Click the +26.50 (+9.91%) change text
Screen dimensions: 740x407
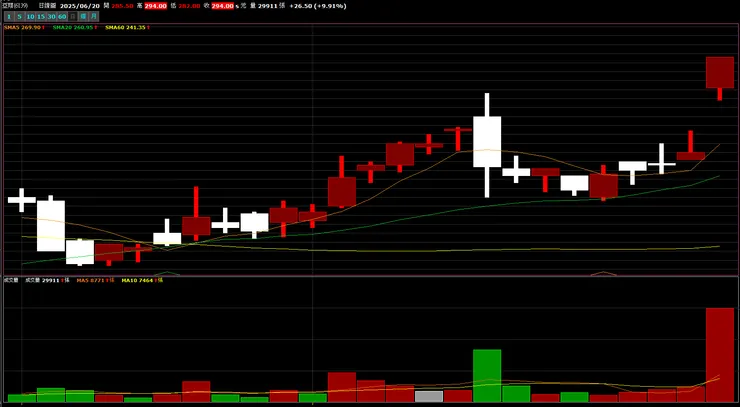[x=318, y=6]
